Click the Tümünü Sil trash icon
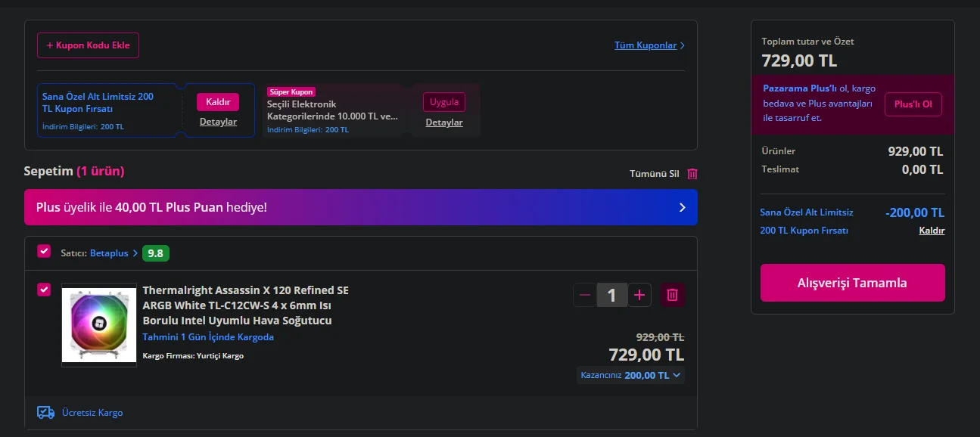This screenshot has width=980, height=437. coord(692,174)
